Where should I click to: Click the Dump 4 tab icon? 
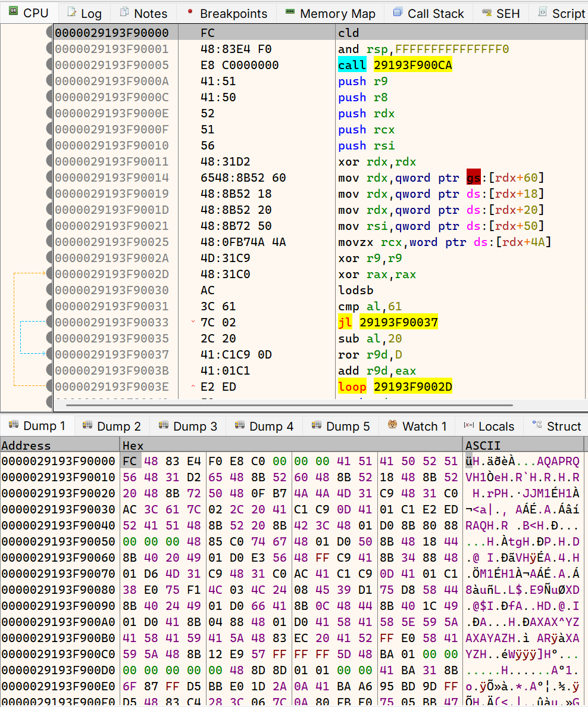click(240, 425)
